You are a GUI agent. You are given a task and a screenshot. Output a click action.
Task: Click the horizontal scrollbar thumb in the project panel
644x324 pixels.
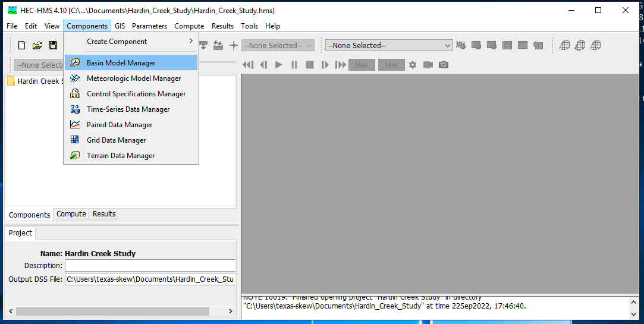pos(112,312)
